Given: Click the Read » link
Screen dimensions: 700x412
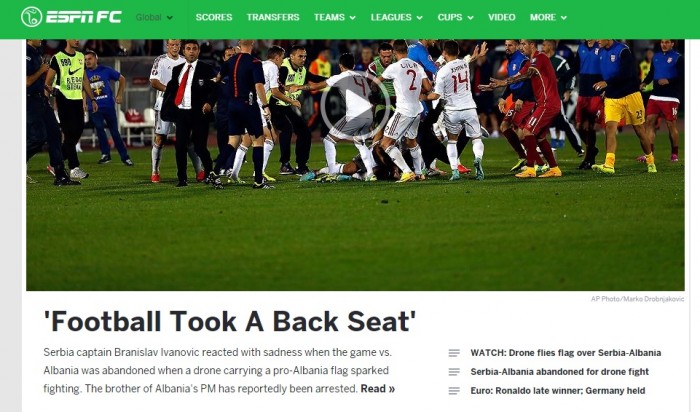Looking at the screenshot, I should [x=378, y=389].
